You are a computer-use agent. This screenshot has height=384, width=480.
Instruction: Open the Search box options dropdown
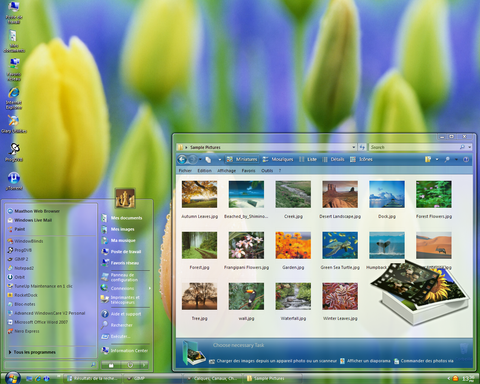470,147
